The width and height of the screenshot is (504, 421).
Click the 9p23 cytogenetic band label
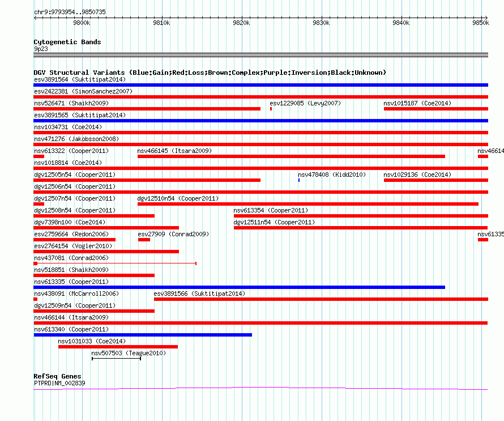click(x=41, y=49)
